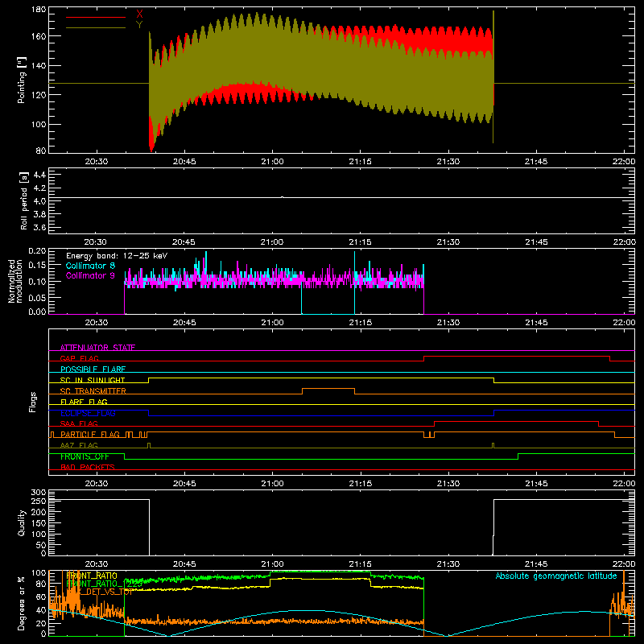644x644 pixels.
Task: Click '21:15' time label under modulation plot
Action: point(360,323)
